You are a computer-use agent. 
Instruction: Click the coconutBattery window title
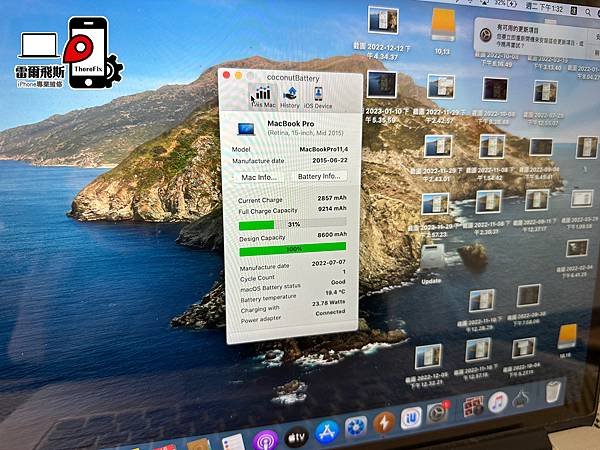(x=293, y=78)
